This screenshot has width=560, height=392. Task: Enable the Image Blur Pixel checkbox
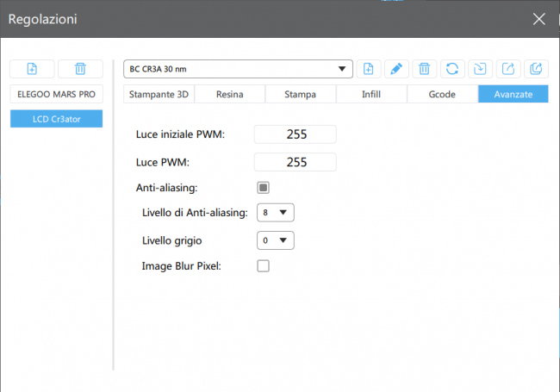tap(264, 266)
